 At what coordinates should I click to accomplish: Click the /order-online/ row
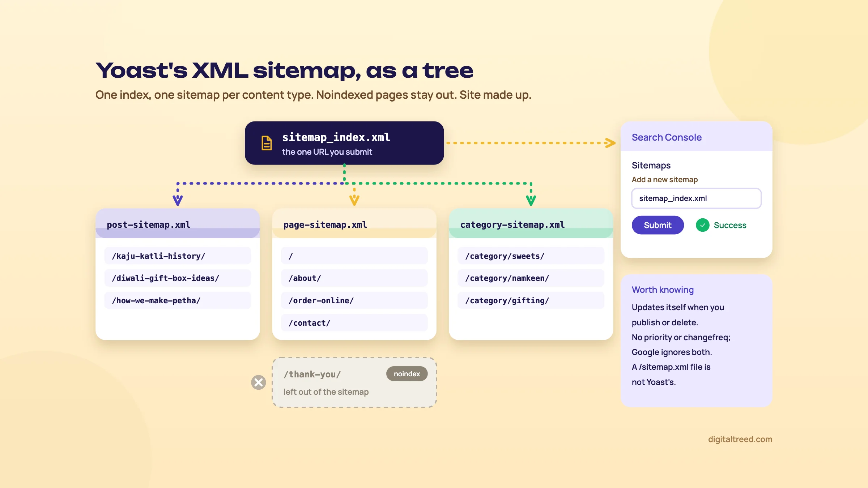click(x=354, y=301)
